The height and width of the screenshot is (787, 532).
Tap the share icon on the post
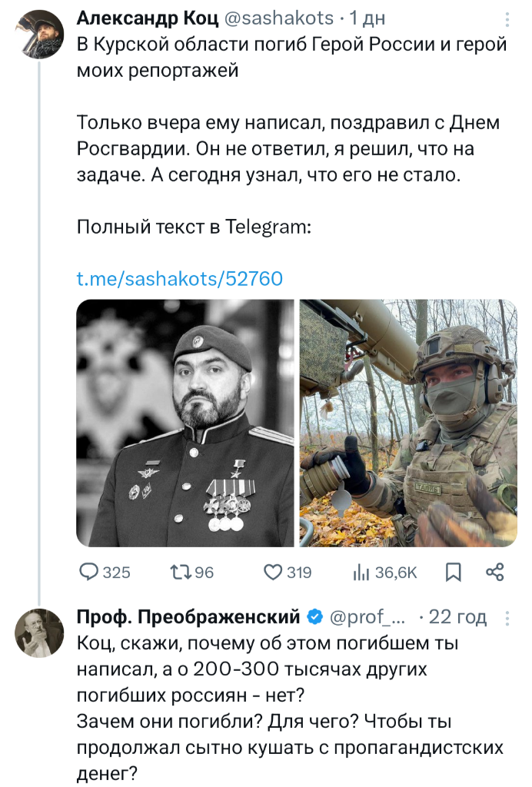pyautogui.click(x=495, y=571)
